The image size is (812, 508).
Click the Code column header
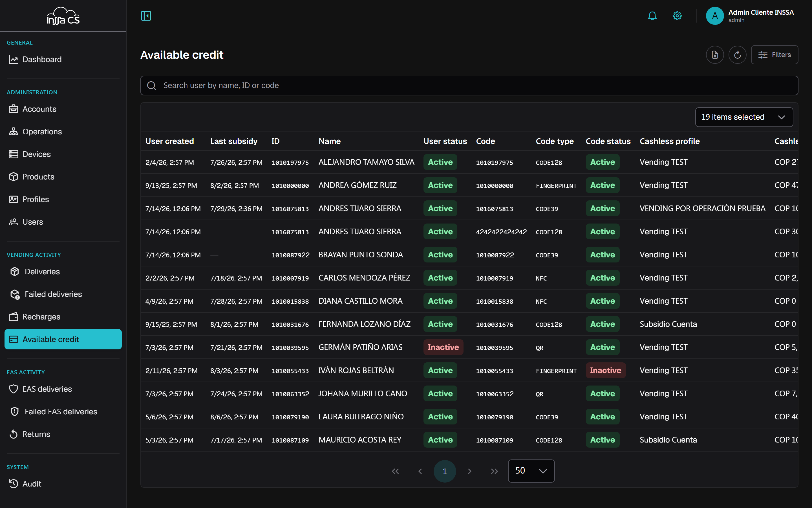[x=485, y=141]
